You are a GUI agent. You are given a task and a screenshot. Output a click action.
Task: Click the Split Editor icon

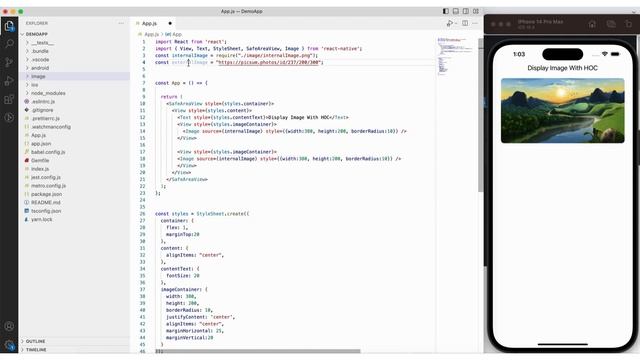465,23
